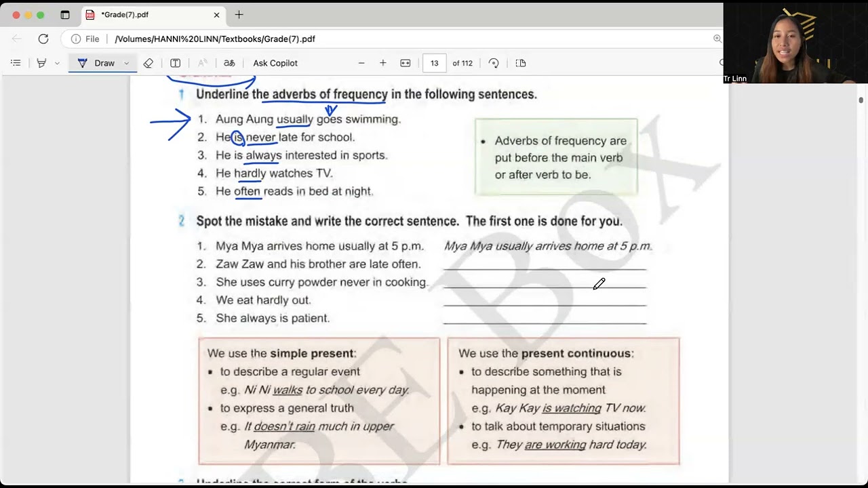This screenshot has width=868, height=488.
Task: Expand the highlight tool dropdown arrow
Action: [x=57, y=63]
